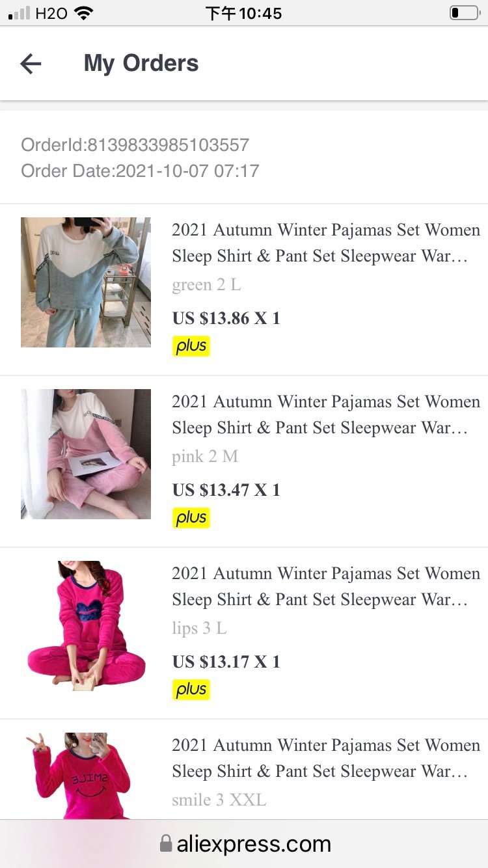Open the smile pajamas product thumbnail

[86, 776]
